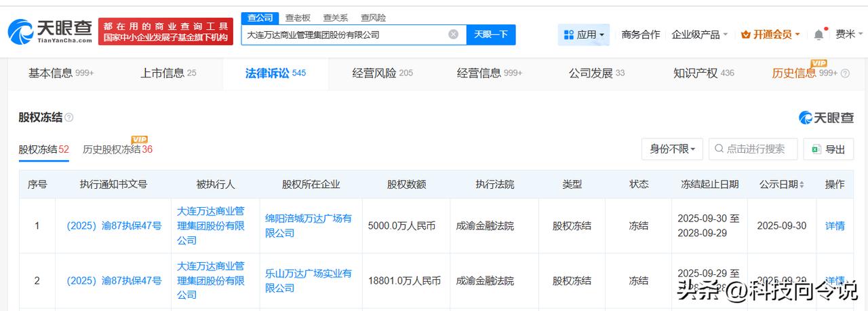Click 成渝金融法院 in row 1

(x=485, y=226)
